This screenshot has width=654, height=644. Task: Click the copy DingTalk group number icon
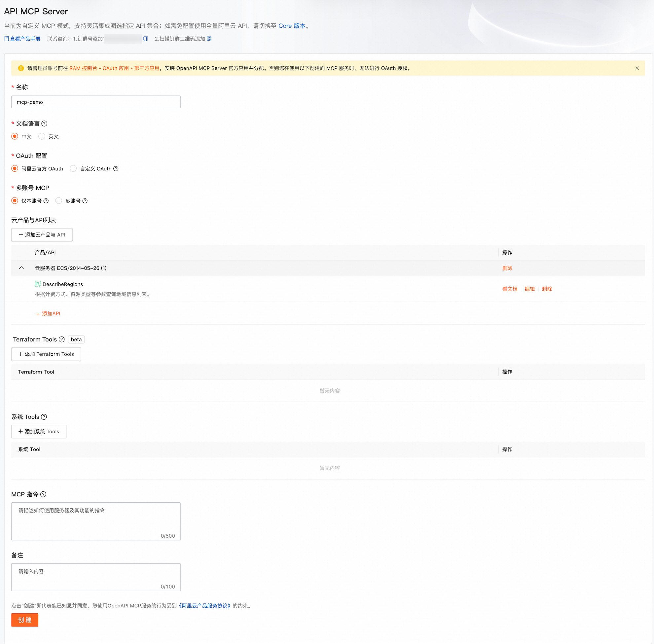click(x=145, y=39)
